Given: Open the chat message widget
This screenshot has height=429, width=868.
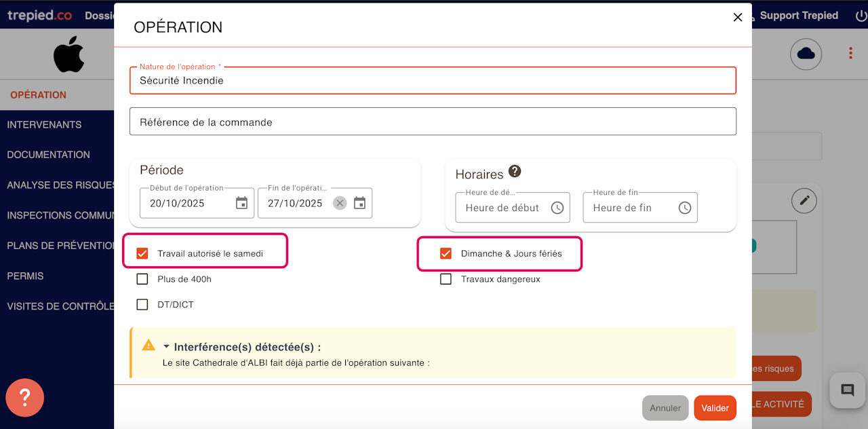Looking at the screenshot, I should [847, 390].
